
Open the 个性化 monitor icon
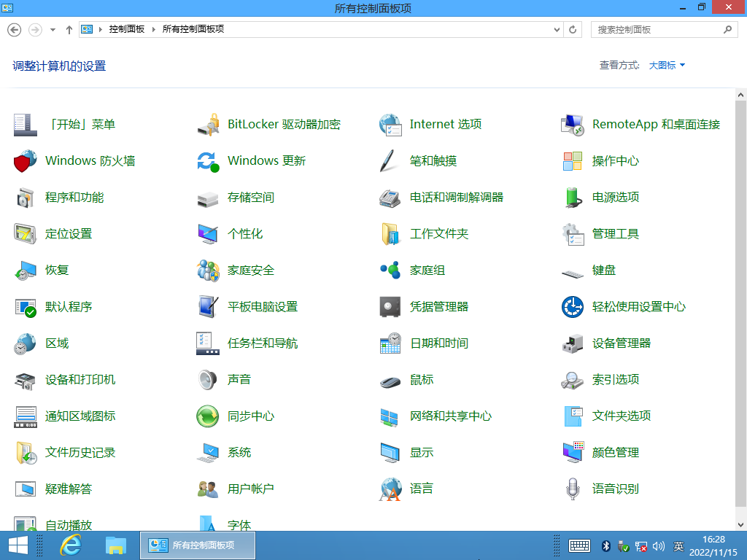click(208, 234)
